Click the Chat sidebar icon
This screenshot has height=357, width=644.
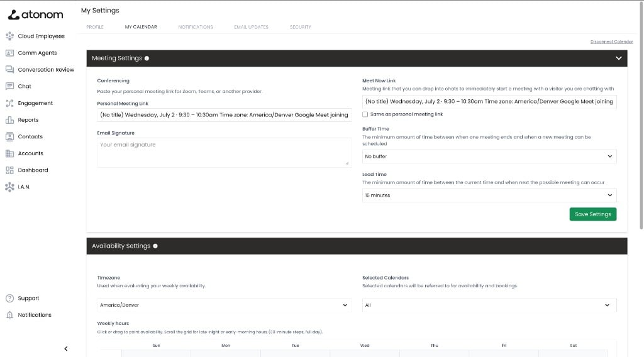(x=10, y=86)
